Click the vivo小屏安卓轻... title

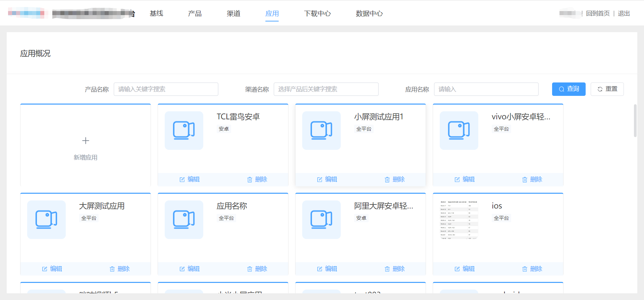[521, 117]
